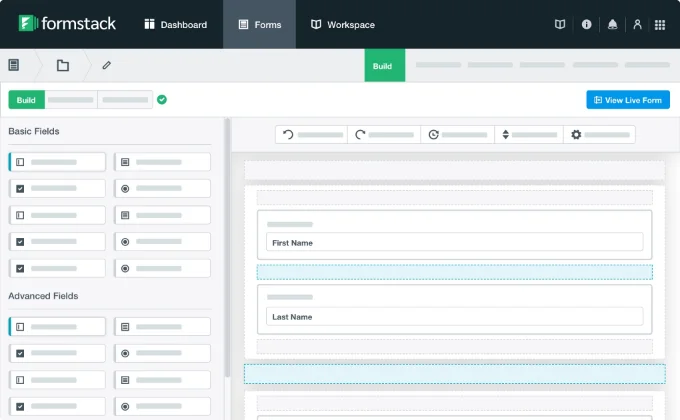Select first checkbox field in Basic Fields

pyautogui.click(x=57, y=188)
